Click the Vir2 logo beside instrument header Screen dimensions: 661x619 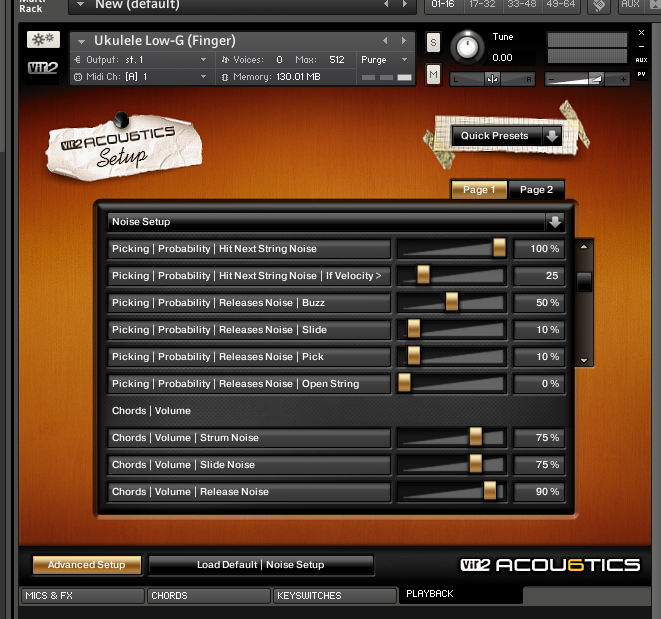tap(43, 67)
